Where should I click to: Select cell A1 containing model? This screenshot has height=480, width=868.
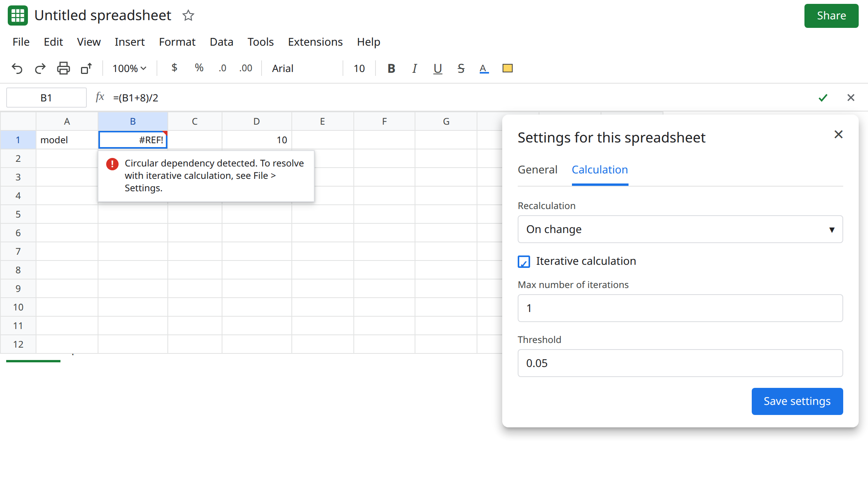pyautogui.click(x=67, y=140)
